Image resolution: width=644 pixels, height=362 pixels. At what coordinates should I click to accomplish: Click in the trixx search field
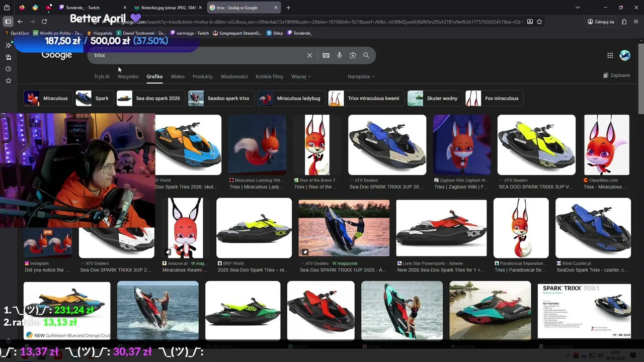pos(196,55)
